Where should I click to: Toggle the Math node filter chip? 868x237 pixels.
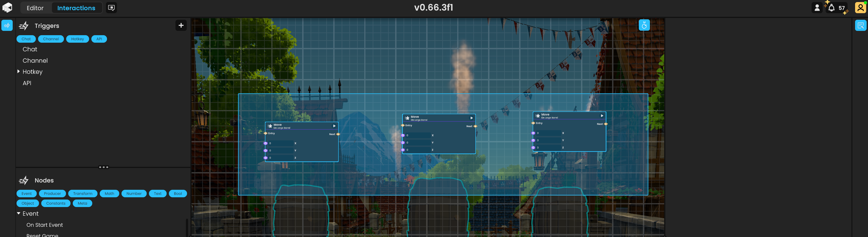click(109, 193)
